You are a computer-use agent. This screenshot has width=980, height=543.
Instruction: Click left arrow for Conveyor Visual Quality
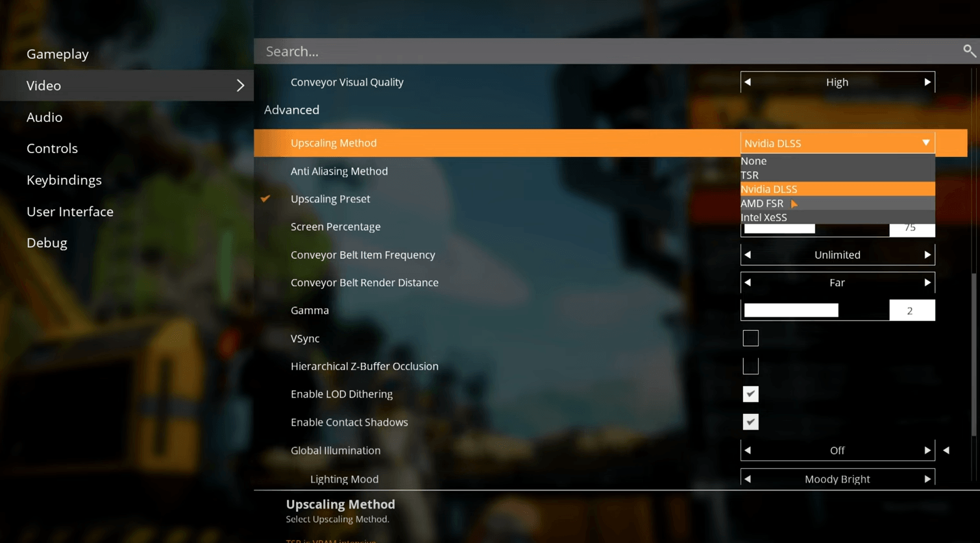tap(748, 82)
